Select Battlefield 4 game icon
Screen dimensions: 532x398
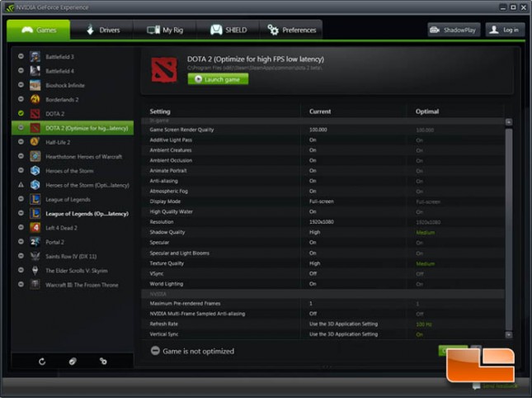pyautogui.click(x=35, y=71)
